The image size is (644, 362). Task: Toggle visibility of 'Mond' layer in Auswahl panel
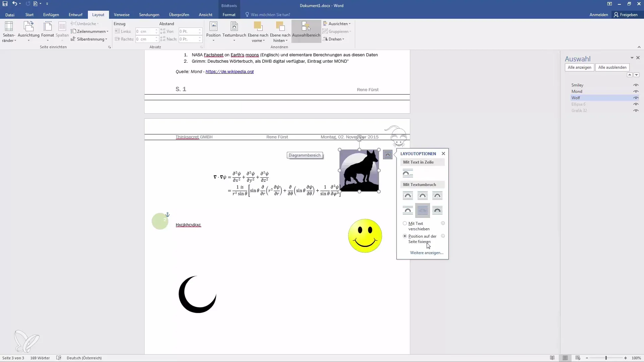pyautogui.click(x=636, y=91)
